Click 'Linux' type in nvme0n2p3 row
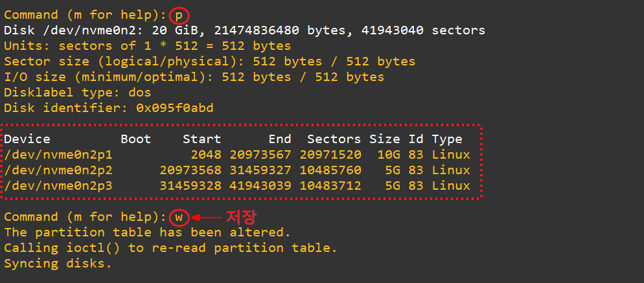644x283 pixels. (x=451, y=186)
